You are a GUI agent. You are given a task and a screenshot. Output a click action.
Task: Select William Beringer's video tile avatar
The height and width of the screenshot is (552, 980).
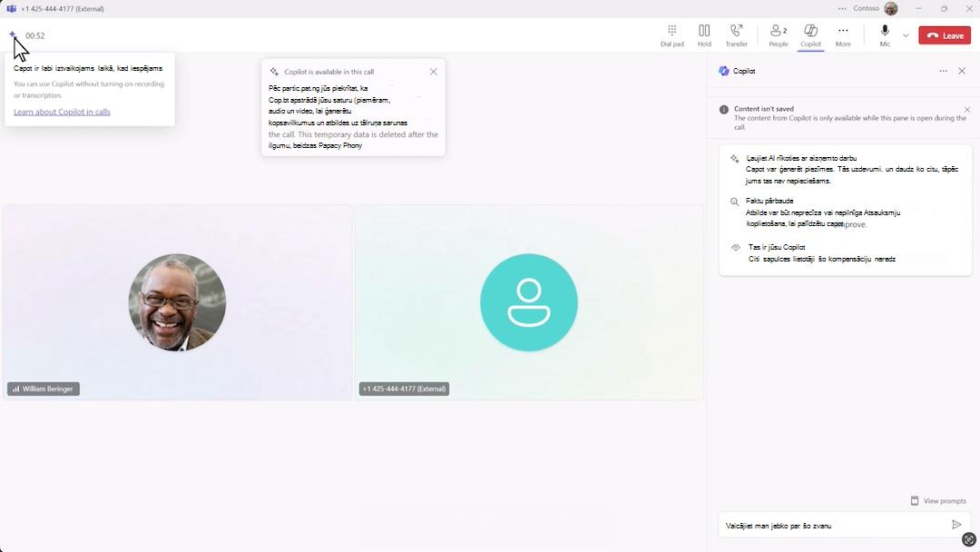point(178,302)
